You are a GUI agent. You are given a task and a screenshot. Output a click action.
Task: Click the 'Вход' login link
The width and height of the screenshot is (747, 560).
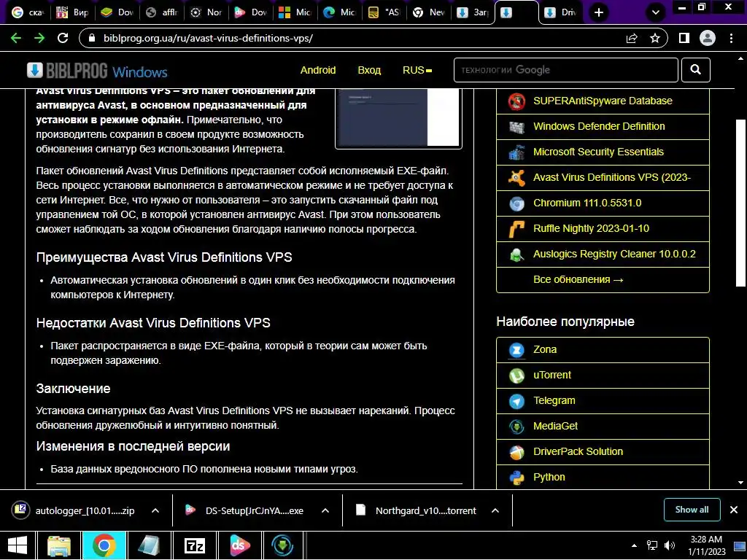coord(369,70)
